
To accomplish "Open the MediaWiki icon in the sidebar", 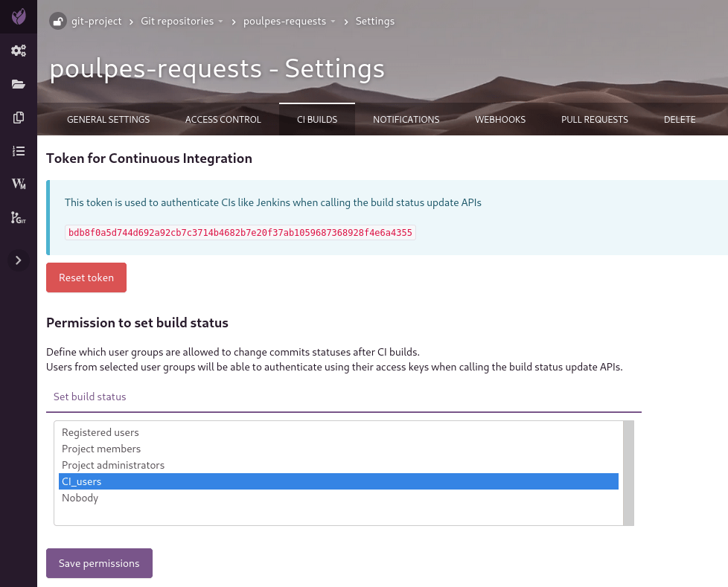I will (19, 184).
